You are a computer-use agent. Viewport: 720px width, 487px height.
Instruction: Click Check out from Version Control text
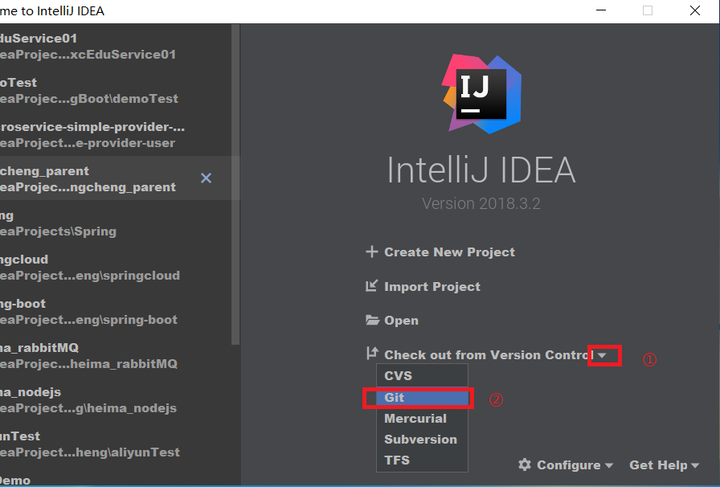489,355
